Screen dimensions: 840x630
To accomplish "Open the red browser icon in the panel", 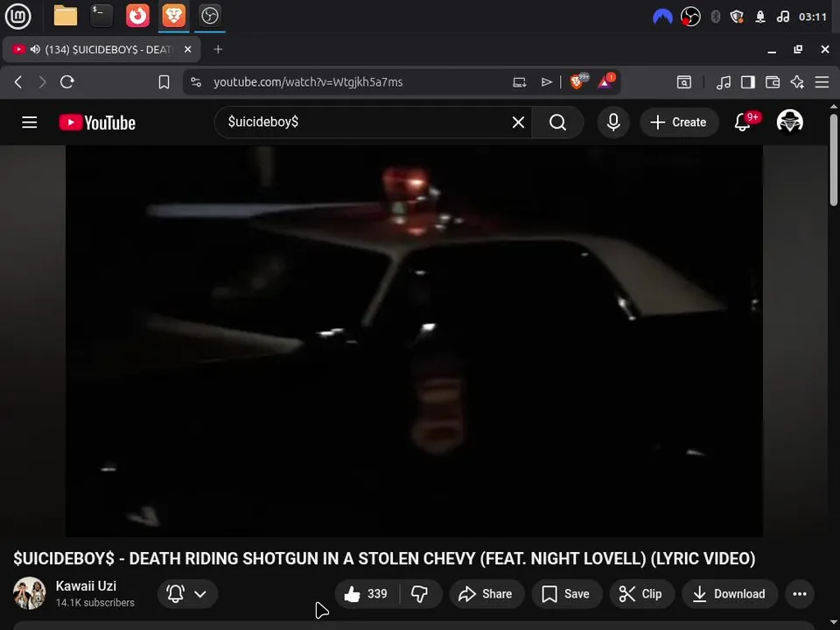I will tap(137, 16).
